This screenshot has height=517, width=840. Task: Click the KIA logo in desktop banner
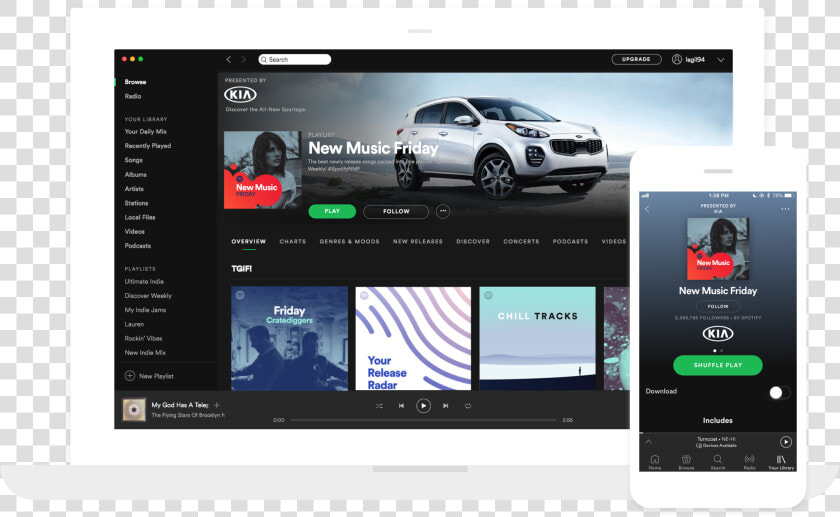240,95
